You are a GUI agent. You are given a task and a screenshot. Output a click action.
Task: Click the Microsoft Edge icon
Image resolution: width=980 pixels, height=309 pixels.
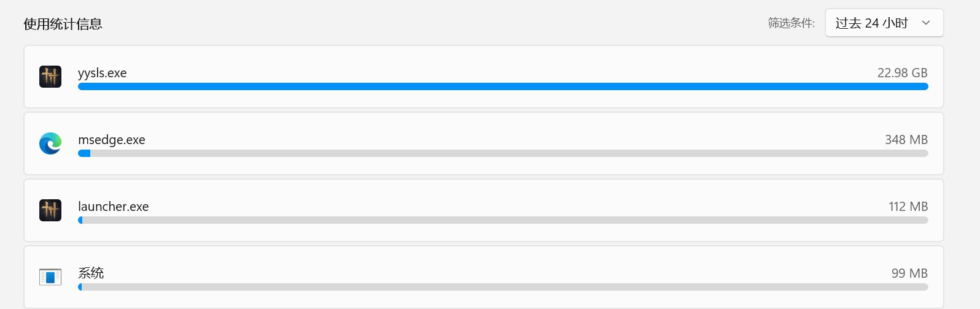click(50, 143)
